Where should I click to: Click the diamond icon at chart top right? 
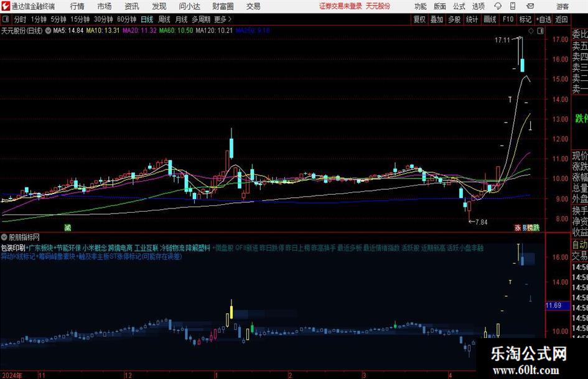point(531,31)
